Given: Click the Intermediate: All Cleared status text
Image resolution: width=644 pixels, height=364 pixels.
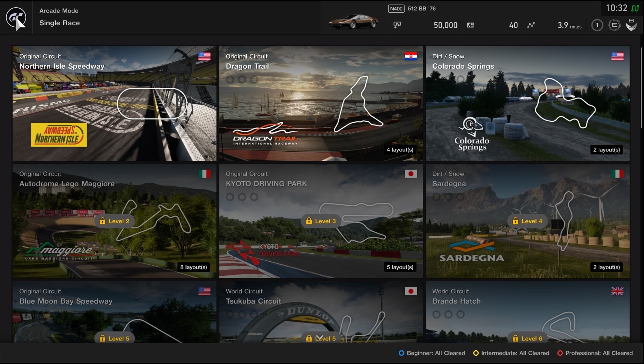Looking at the screenshot, I should click(x=515, y=353).
